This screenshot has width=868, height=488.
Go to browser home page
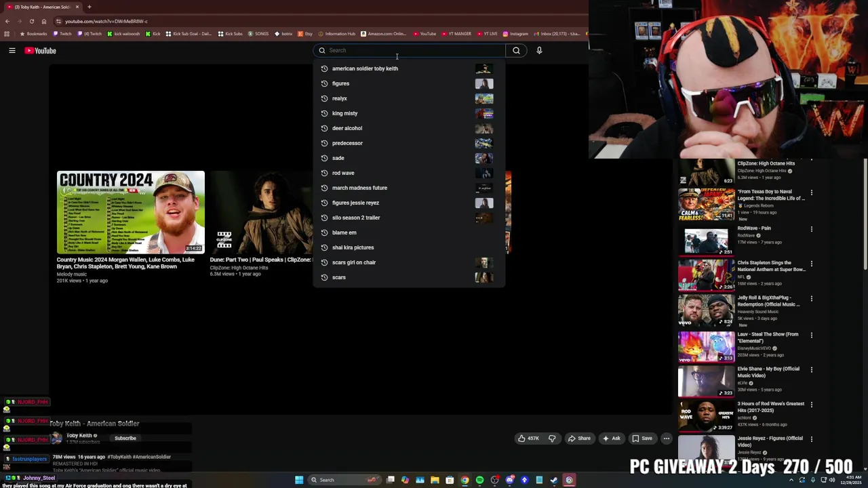43,21
